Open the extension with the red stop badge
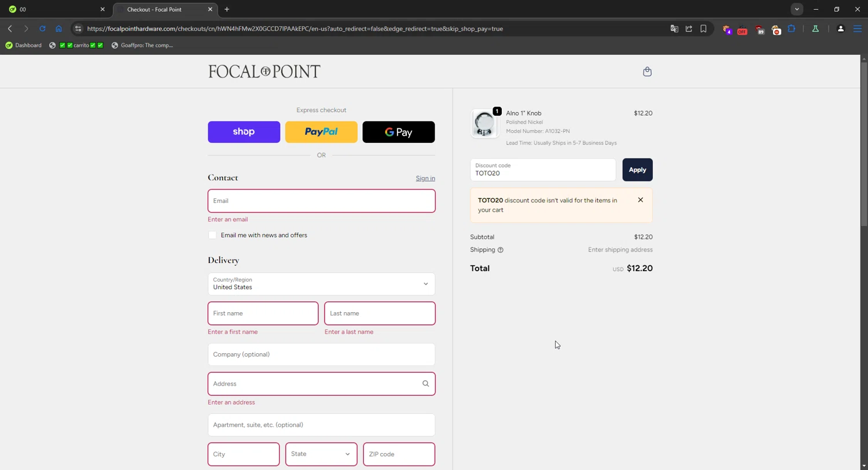 click(x=776, y=29)
